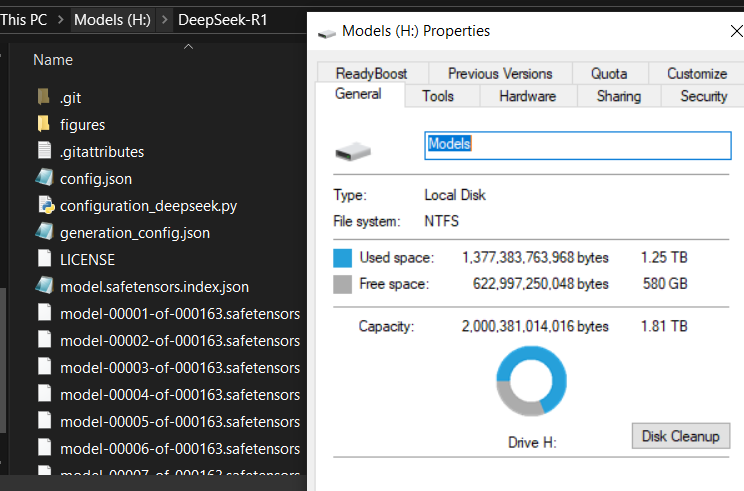Click the 622,997,250,048 bytes free value
Viewport: 744px width, 491px height.
click(x=540, y=284)
